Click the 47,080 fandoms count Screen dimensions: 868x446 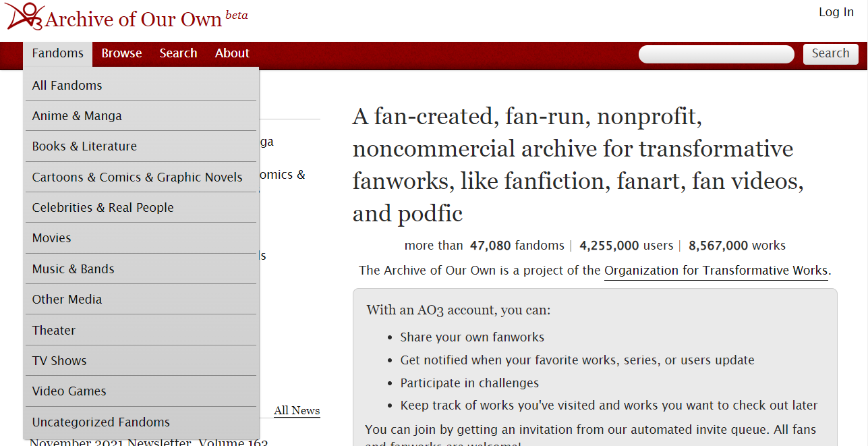click(x=517, y=246)
